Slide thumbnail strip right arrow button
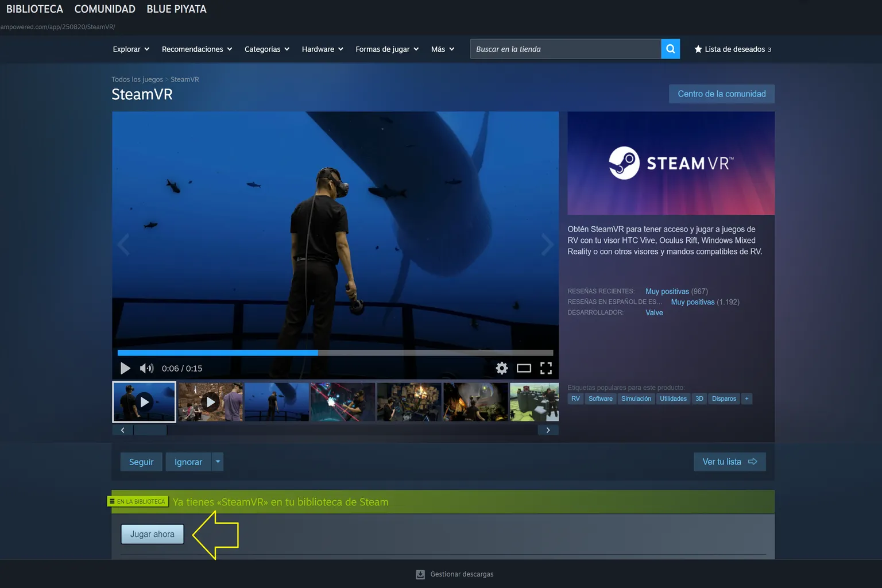This screenshot has width=882, height=588. [x=548, y=430]
